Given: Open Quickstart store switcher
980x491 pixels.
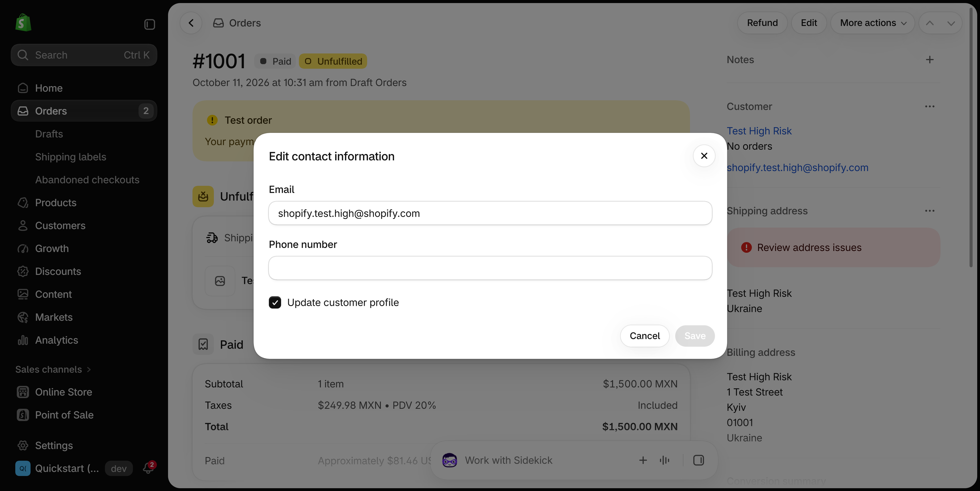Looking at the screenshot, I should [74, 468].
